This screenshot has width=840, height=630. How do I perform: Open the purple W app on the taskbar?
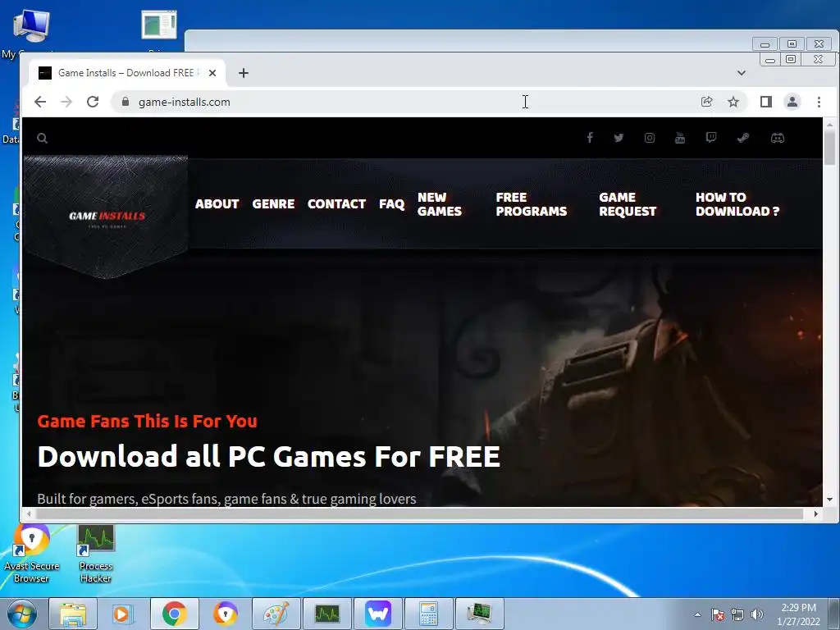click(x=378, y=614)
